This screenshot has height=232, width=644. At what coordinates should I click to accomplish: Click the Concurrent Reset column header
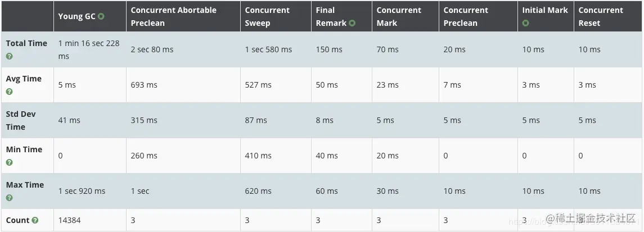[x=601, y=16]
